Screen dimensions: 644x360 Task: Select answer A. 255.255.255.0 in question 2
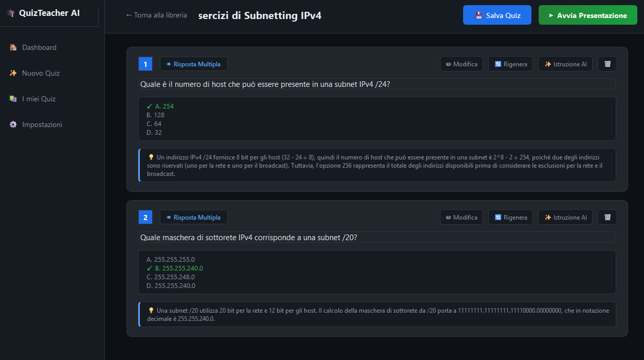(171, 260)
